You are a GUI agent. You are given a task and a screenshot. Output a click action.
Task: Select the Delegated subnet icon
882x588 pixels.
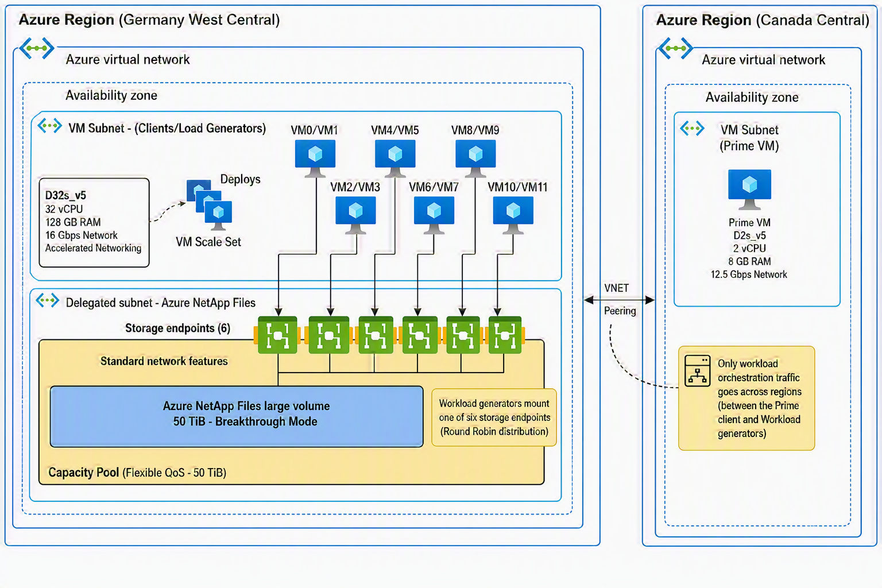tap(48, 300)
